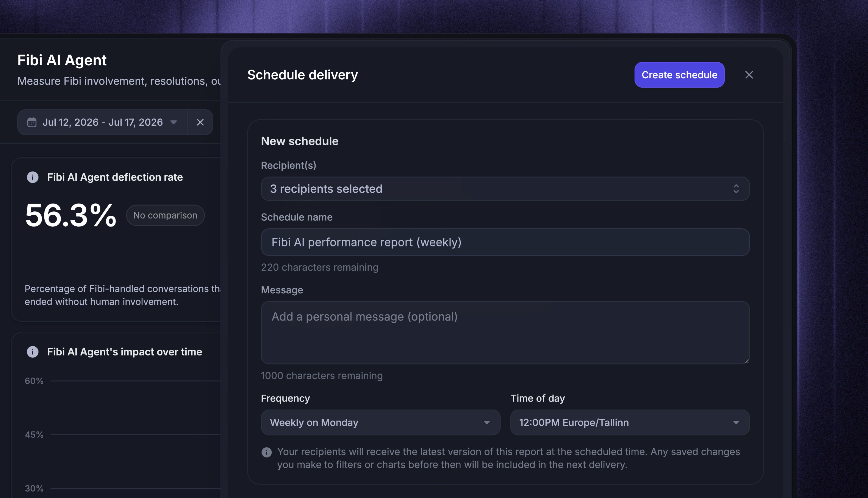Open info icon for impact over time

click(x=32, y=352)
